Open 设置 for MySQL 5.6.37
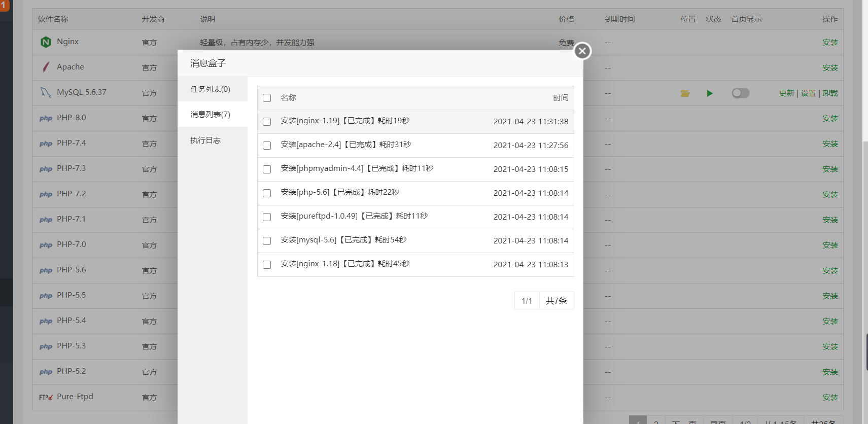Image resolution: width=868 pixels, height=424 pixels. [808, 93]
